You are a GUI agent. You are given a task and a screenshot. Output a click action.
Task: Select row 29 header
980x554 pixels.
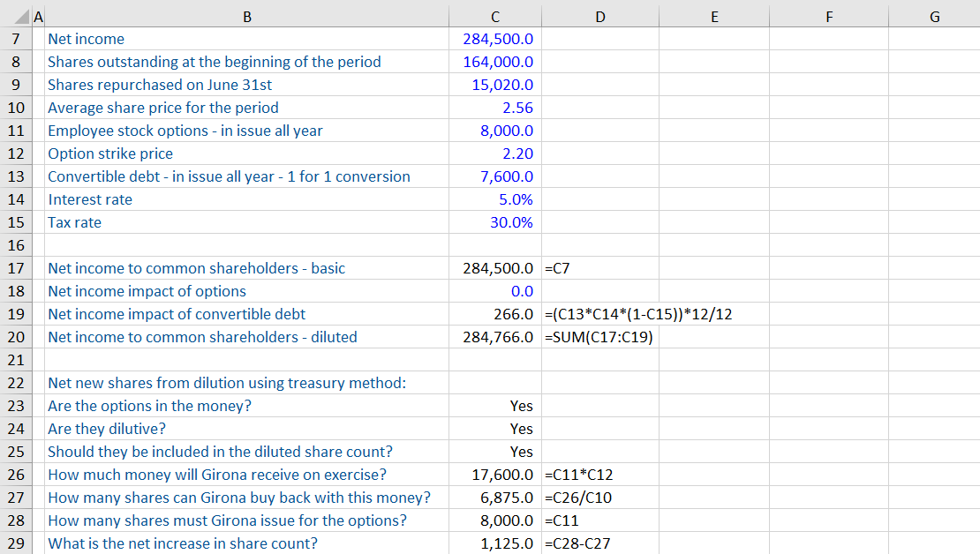tap(16, 543)
